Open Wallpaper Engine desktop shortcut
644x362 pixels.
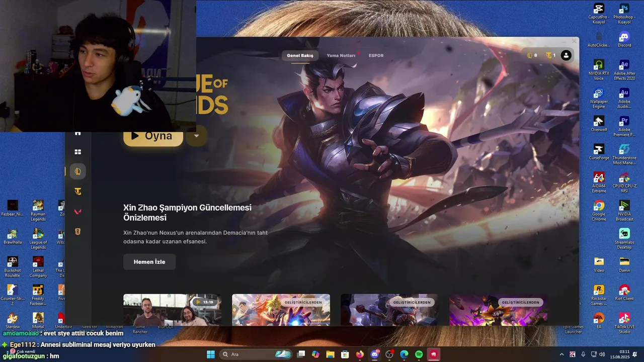tap(599, 98)
